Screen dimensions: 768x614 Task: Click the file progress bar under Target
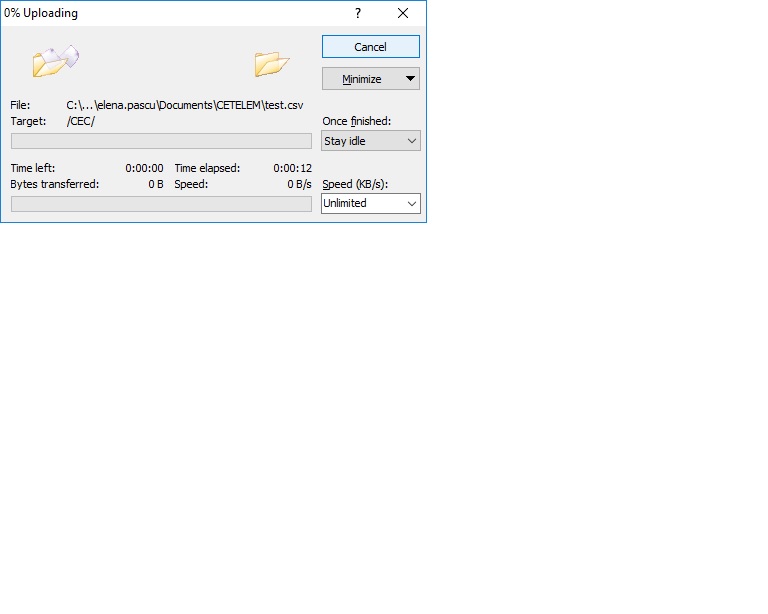[x=161, y=141]
